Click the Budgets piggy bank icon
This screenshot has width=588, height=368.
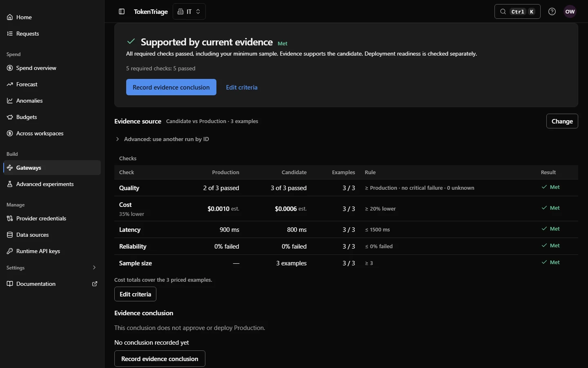coord(10,117)
